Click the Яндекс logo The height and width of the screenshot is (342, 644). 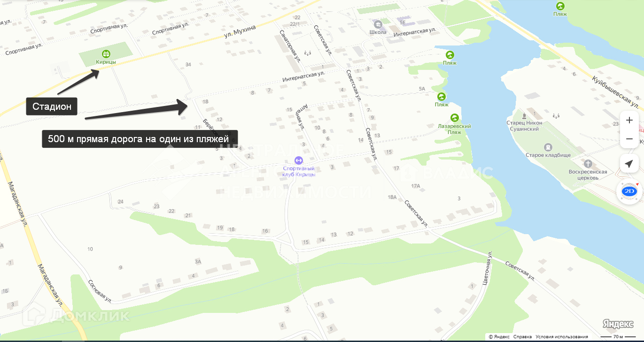tap(618, 324)
